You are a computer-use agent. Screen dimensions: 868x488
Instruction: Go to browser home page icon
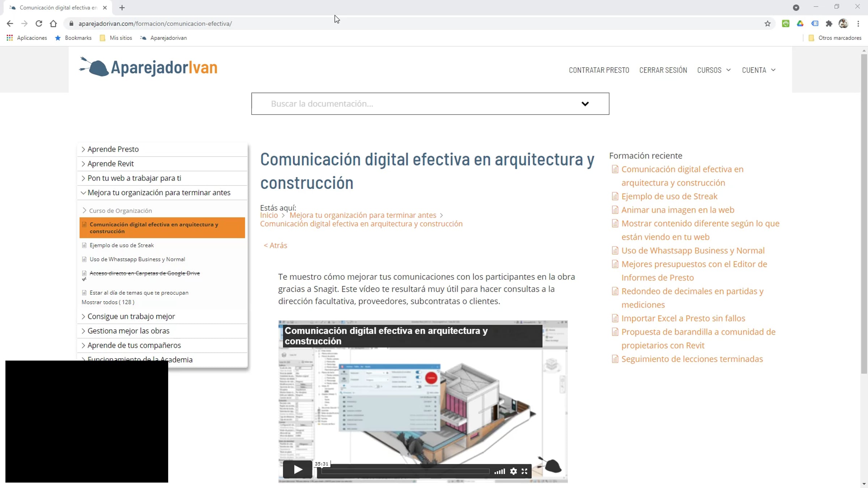(x=53, y=23)
